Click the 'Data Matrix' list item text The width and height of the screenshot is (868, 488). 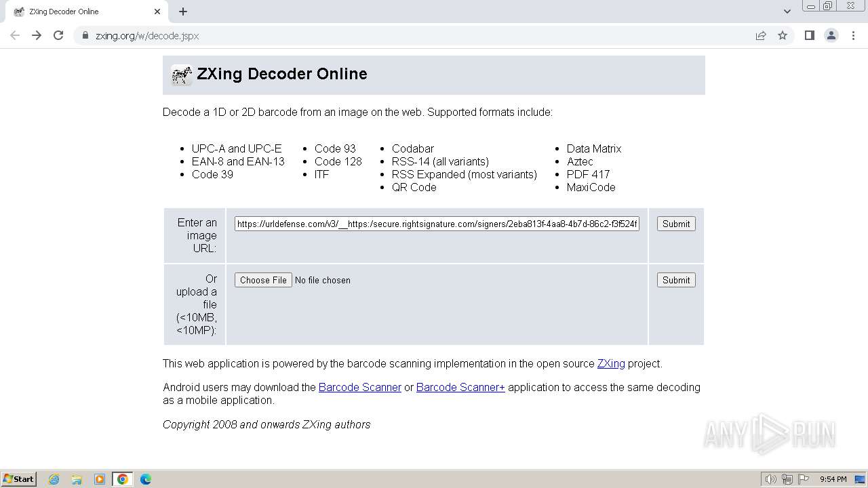[x=594, y=148]
